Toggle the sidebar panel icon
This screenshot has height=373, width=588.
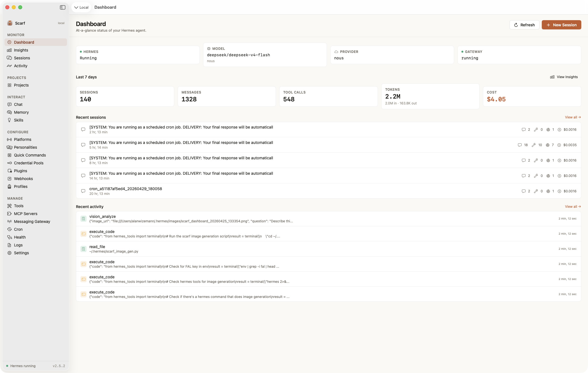click(62, 8)
